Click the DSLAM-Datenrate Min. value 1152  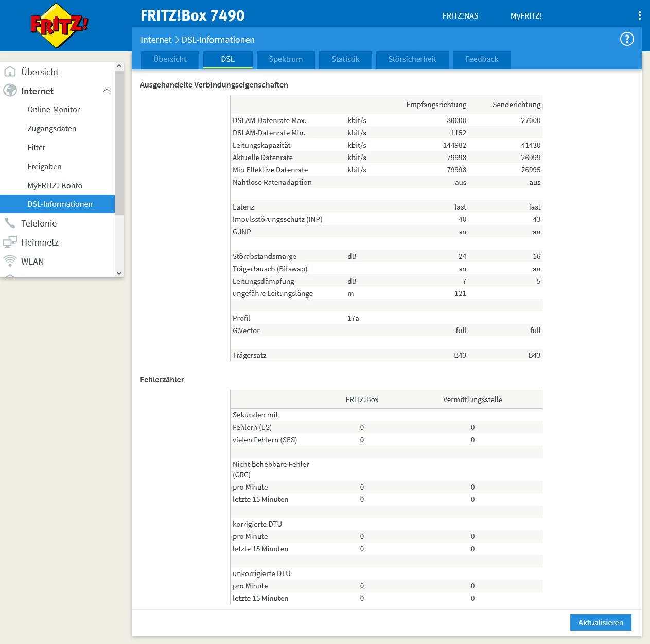pyautogui.click(x=459, y=133)
